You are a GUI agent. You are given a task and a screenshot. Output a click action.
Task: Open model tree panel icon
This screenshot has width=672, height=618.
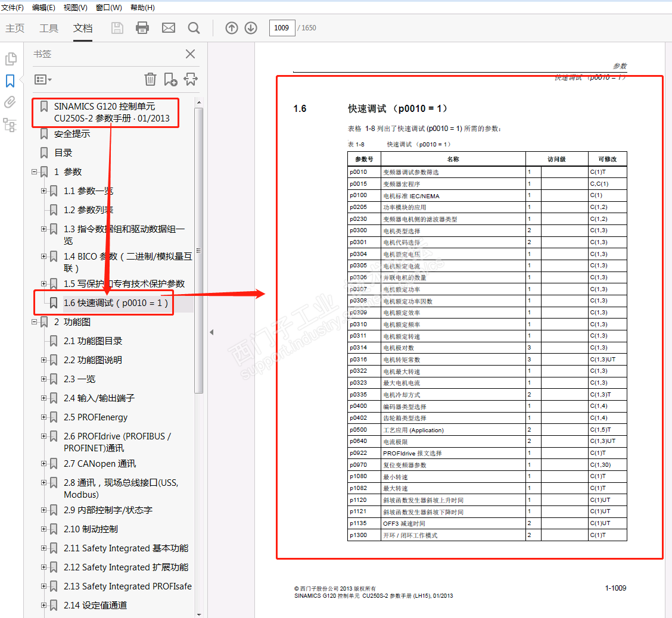pyautogui.click(x=10, y=124)
